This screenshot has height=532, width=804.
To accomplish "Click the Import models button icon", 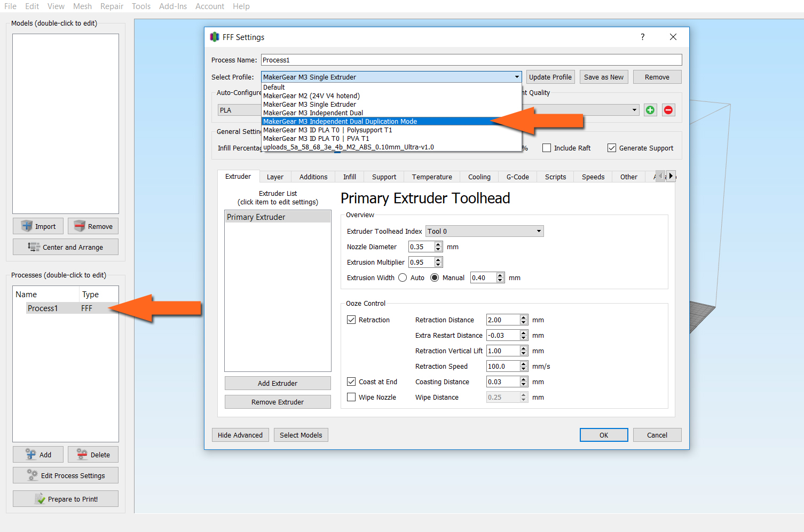I will [27, 226].
